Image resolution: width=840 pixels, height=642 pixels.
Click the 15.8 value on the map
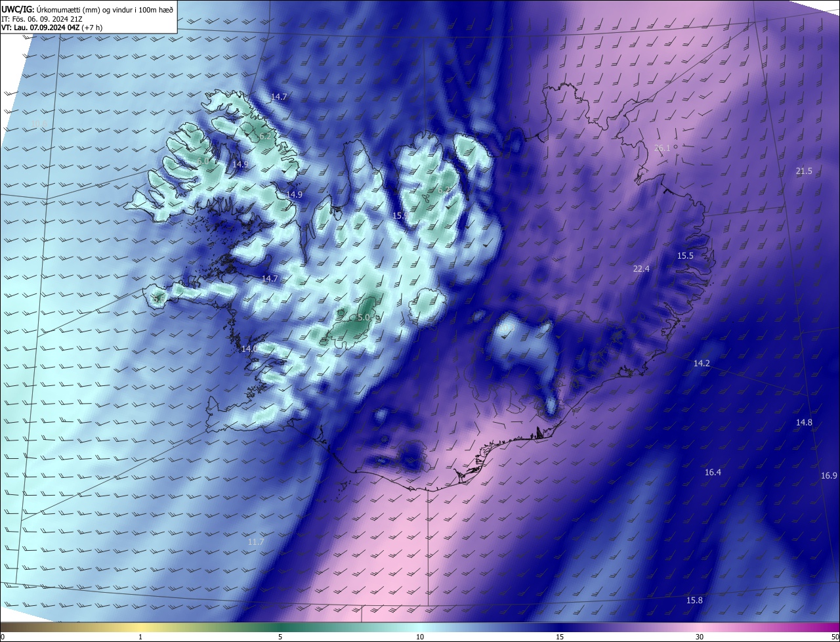(x=694, y=600)
